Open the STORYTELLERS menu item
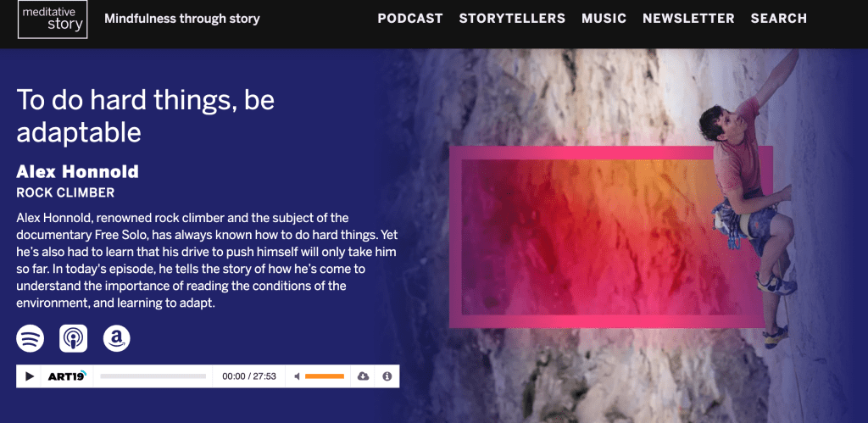The width and height of the screenshot is (868, 423). (512, 19)
